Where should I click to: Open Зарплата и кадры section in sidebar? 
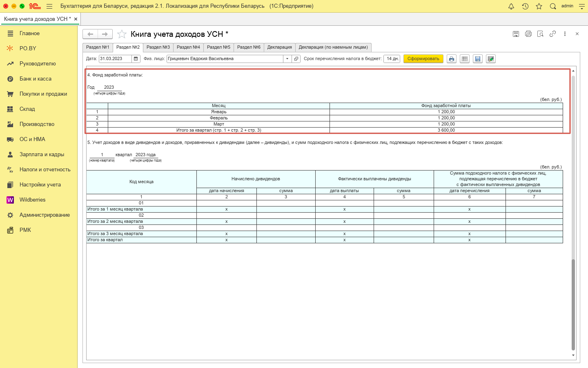[x=42, y=155]
